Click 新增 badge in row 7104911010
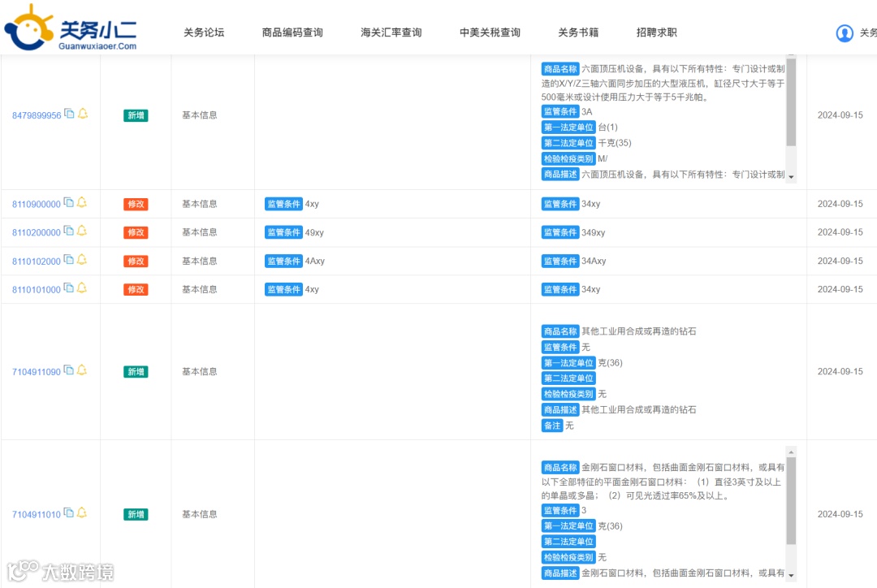Screen dimensions: 877x588 pyautogui.click(x=136, y=515)
